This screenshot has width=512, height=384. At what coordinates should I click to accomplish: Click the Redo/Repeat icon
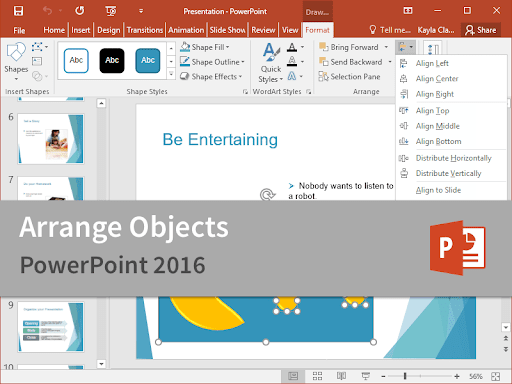80,11
